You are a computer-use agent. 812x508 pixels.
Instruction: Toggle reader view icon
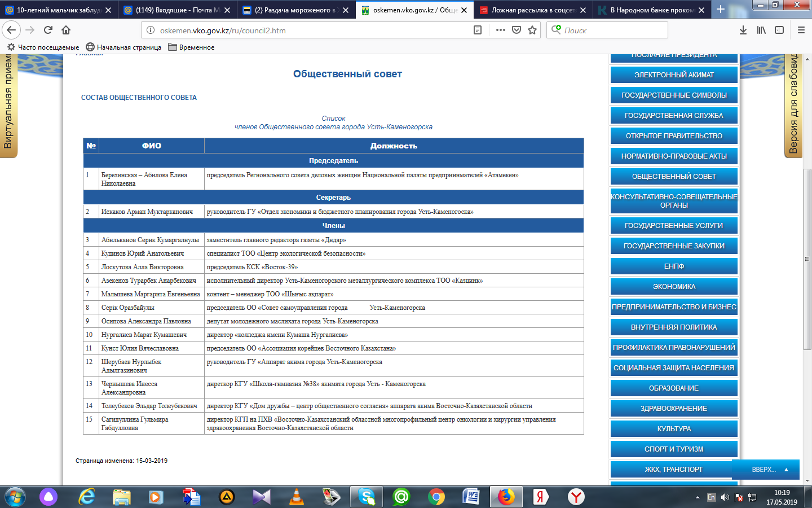(478, 30)
